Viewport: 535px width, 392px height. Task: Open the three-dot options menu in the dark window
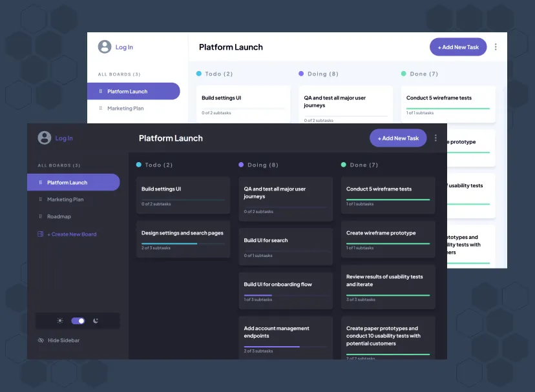(435, 138)
